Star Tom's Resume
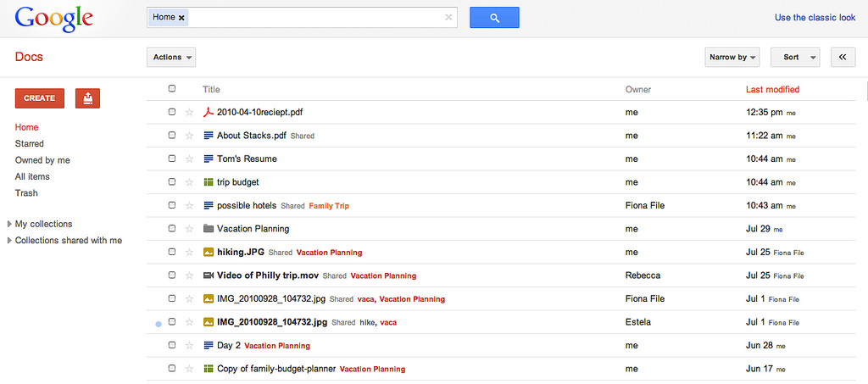868x384 pixels. coord(189,159)
